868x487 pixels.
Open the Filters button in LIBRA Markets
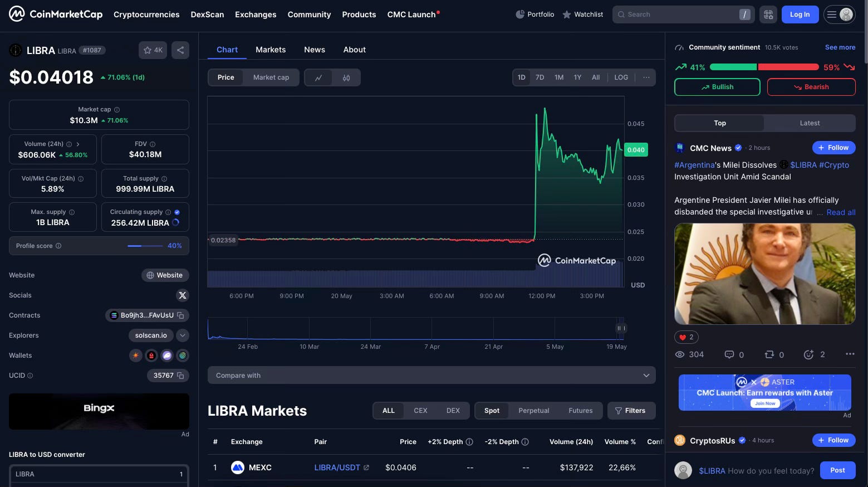point(631,411)
